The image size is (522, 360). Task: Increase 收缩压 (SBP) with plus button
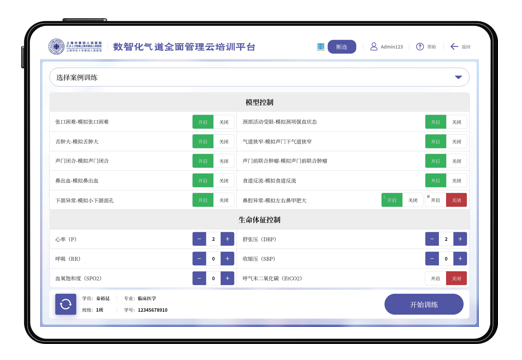[x=460, y=259]
